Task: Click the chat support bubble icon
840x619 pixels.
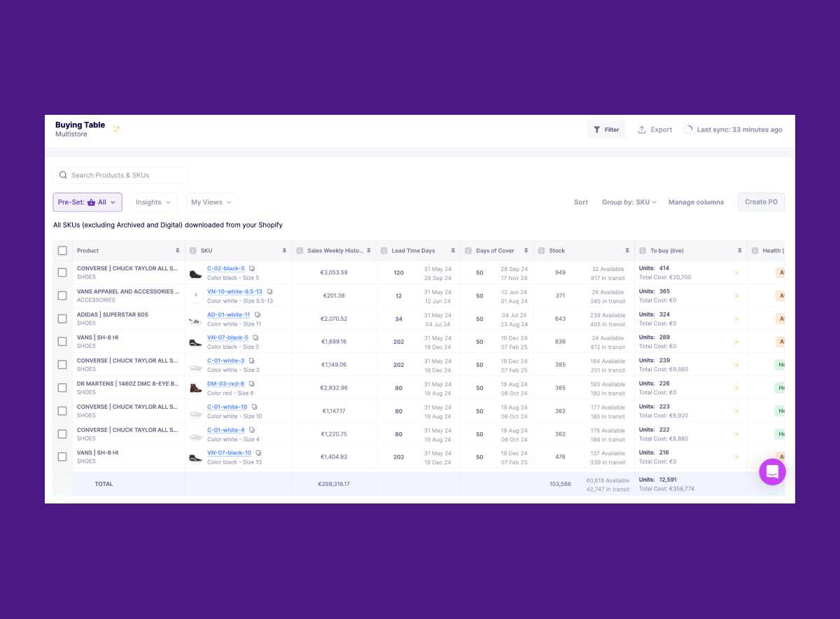Action: (x=773, y=472)
